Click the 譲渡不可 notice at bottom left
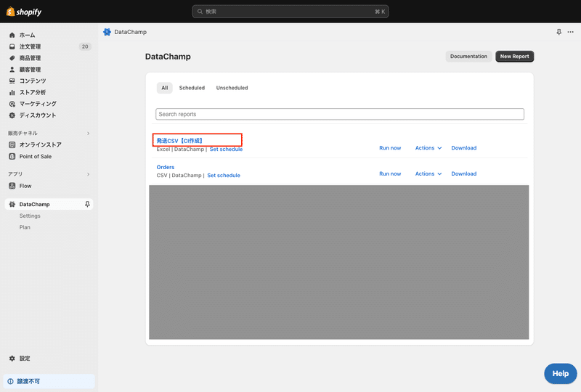The image size is (581, 392). [49, 381]
